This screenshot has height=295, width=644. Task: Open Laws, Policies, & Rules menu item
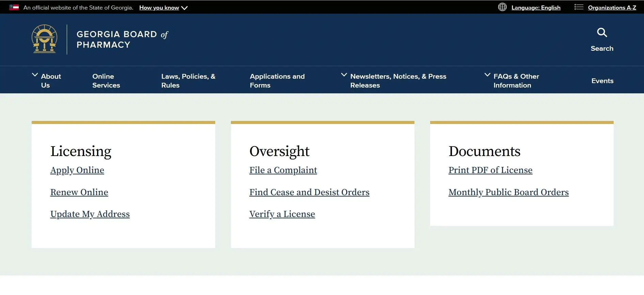coord(188,81)
